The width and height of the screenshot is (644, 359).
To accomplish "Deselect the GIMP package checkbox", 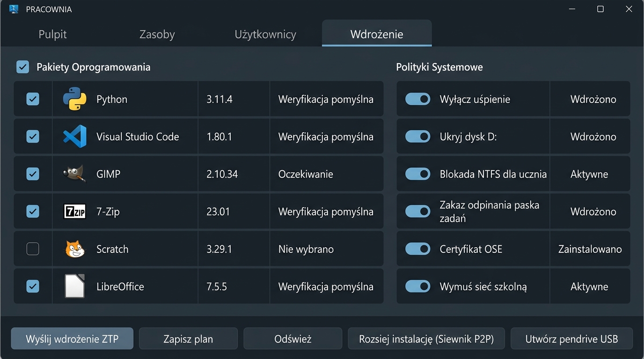I will [33, 174].
